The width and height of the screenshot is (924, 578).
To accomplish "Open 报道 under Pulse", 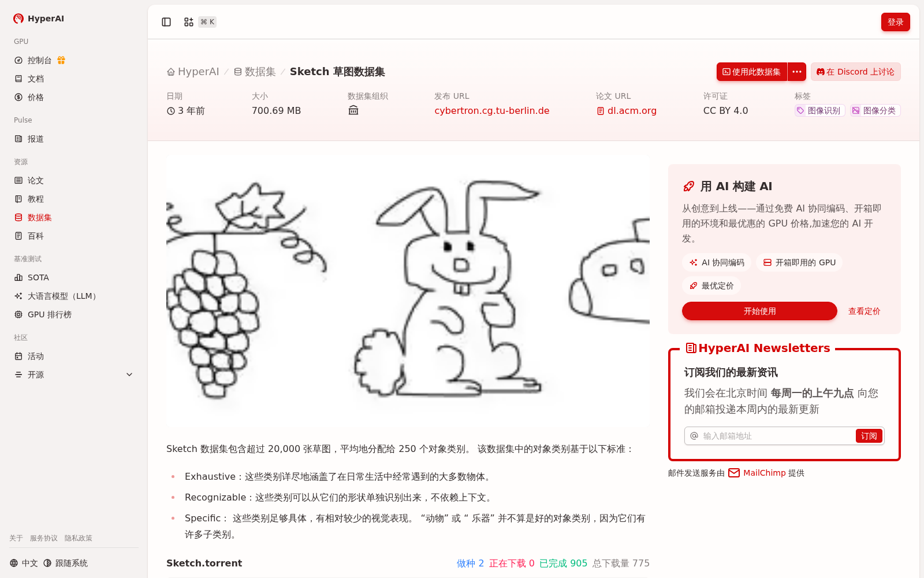I will [74, 139].
